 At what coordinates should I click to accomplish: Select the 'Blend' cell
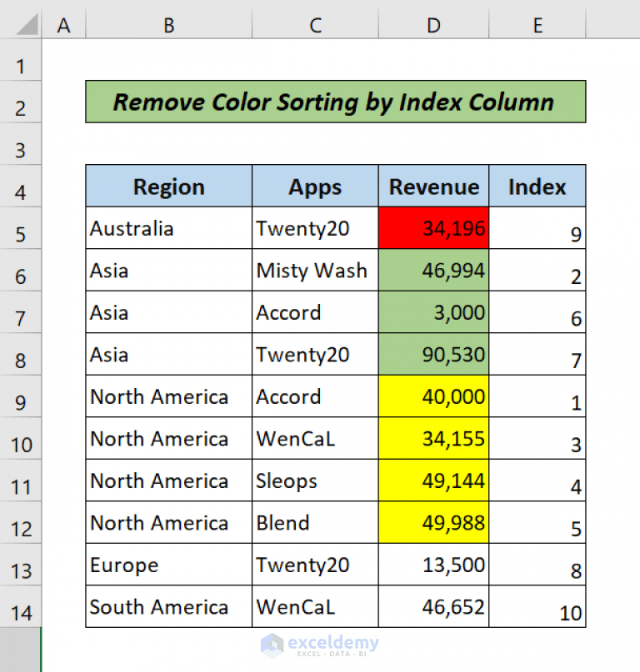(x=315, y=522)
